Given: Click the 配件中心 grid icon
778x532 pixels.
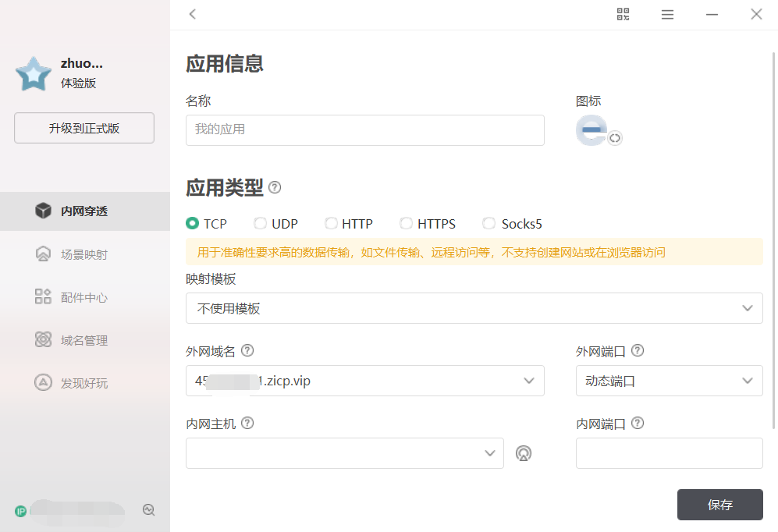Looking at the screenshot, I should pyautogui.click(x=43, y=296).
